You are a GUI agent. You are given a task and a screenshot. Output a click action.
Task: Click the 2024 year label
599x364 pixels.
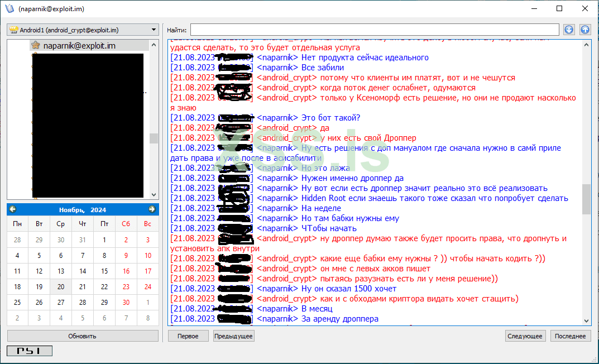[x=98, y=210]
